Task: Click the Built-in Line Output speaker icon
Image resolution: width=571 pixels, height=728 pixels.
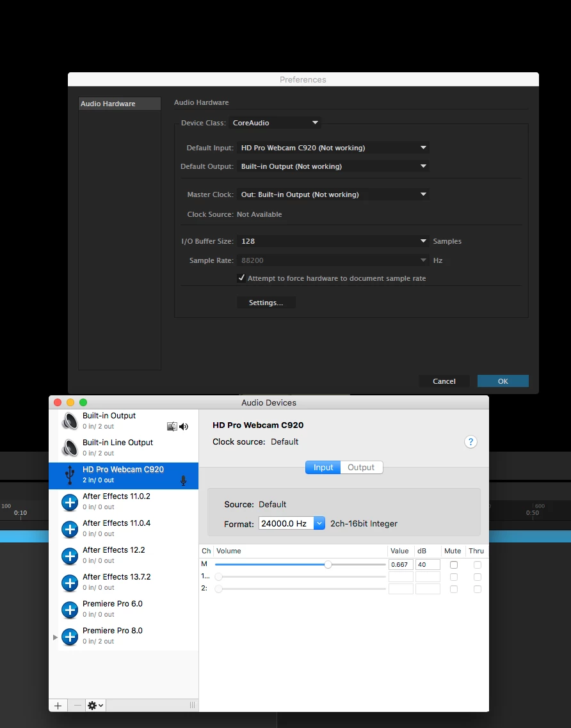Action: (70, 448)
